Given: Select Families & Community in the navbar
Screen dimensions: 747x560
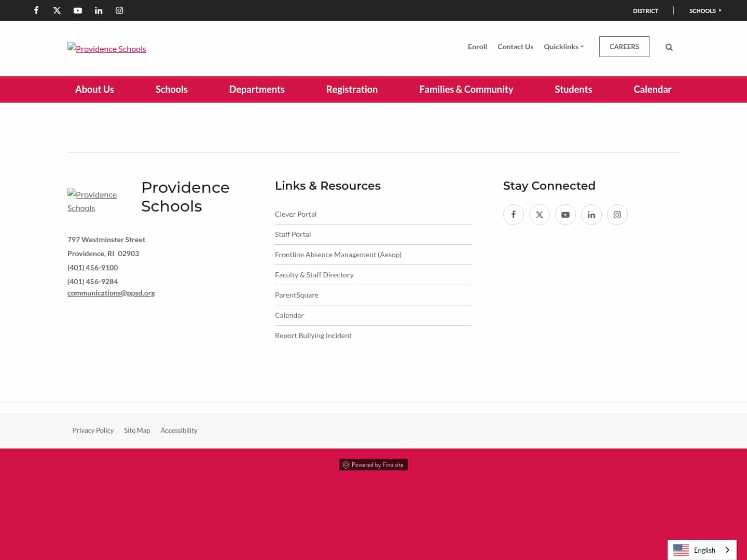Looking at the screenshot, I should 466,89.
